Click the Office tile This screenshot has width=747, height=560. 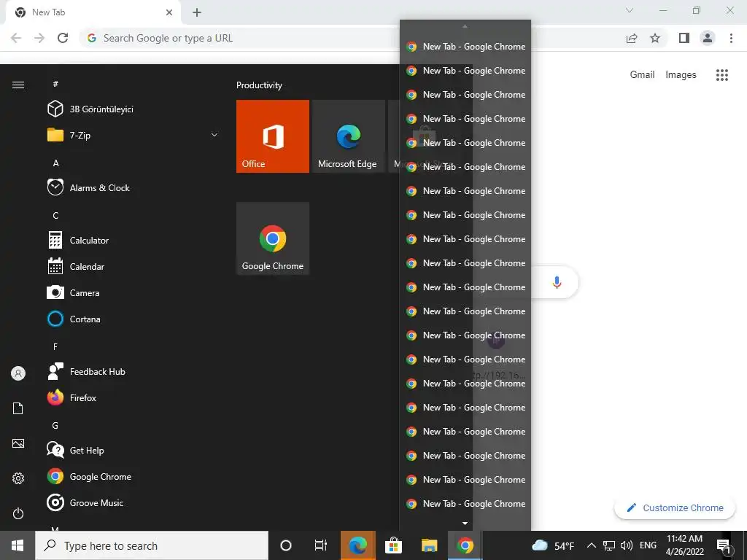(273, 136)
